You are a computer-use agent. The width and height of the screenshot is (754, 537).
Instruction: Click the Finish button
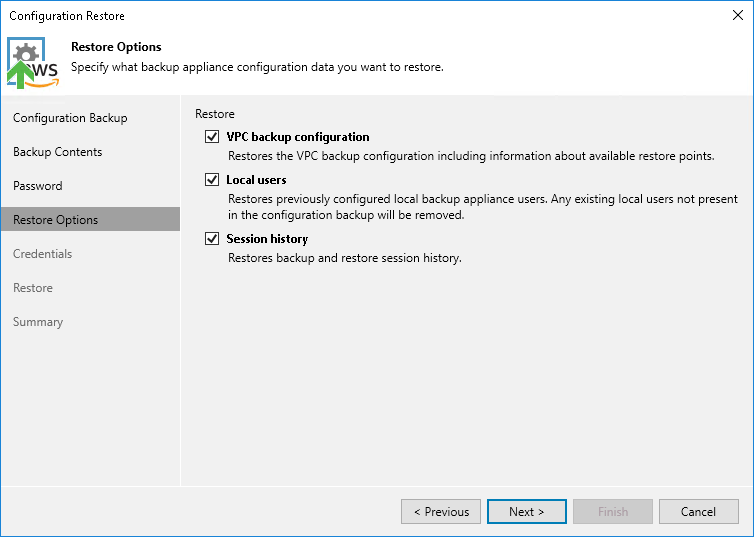[x=613, y=512]
